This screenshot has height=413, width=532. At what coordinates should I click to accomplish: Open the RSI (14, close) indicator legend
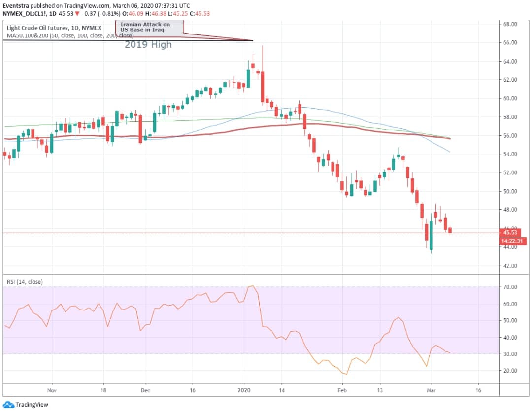25,282
